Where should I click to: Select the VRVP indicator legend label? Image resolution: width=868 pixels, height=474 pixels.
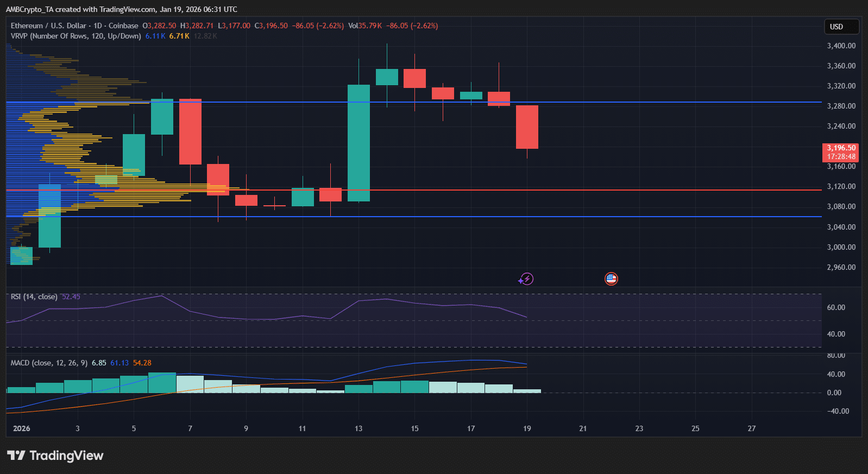tap(76, 36)
